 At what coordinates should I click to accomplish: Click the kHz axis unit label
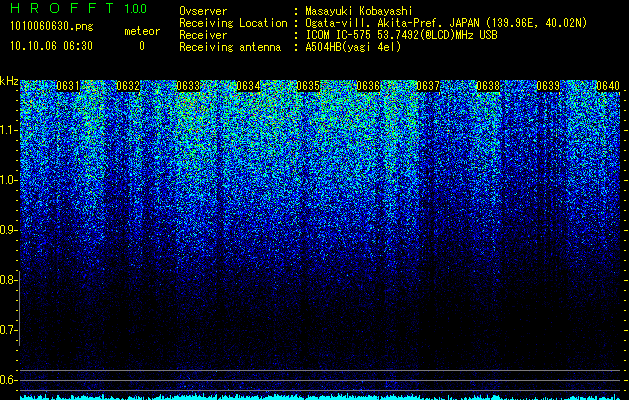click(9, 81)
